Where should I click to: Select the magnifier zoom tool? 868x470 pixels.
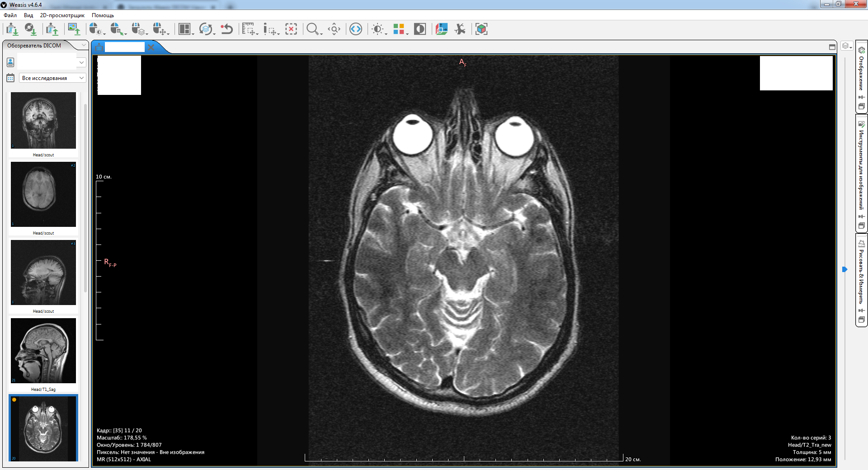[312, 29]
